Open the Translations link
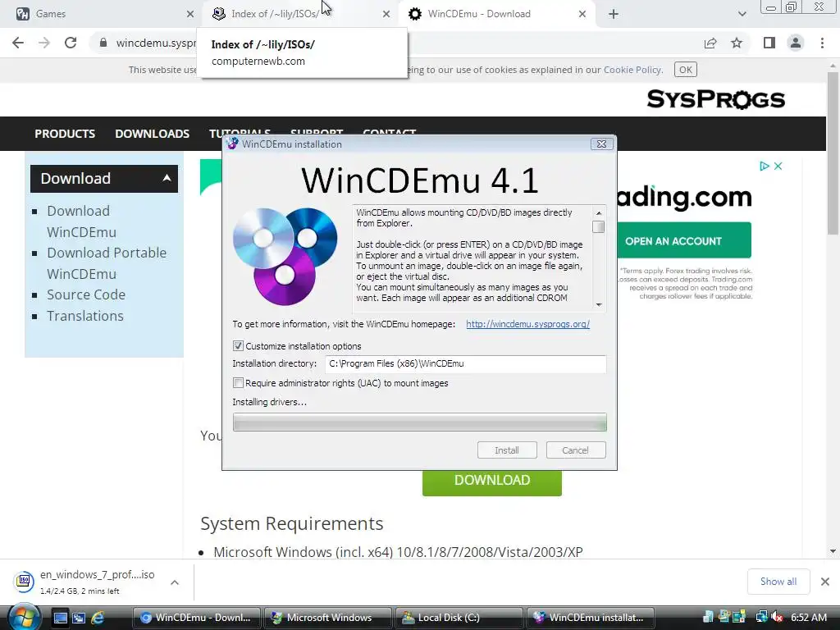Viewport: 840px width, 630px height. (85, 316)
